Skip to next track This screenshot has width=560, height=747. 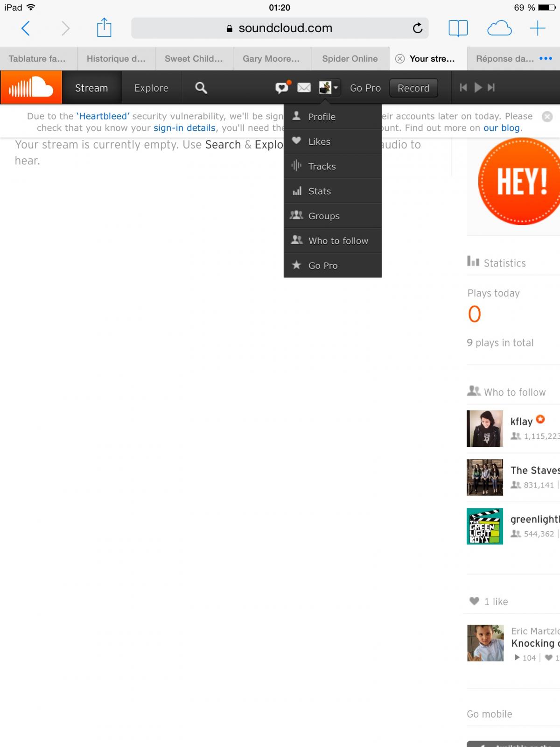pos(491,87)
